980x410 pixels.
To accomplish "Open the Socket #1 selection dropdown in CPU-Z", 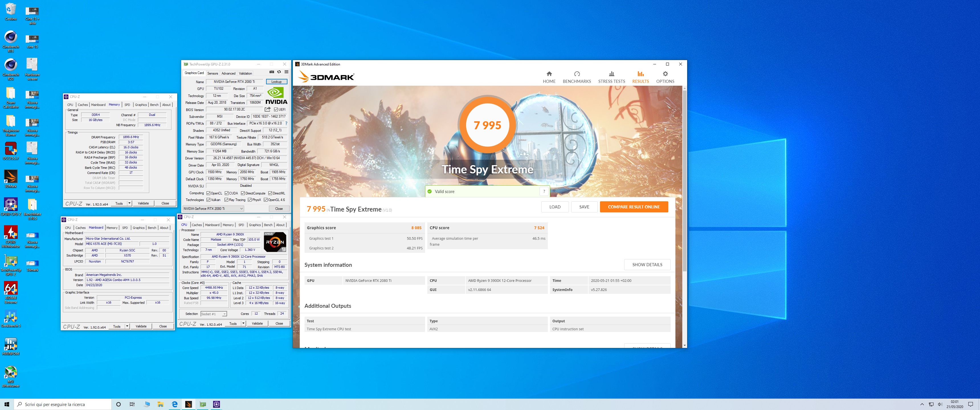I will point(214,314).
